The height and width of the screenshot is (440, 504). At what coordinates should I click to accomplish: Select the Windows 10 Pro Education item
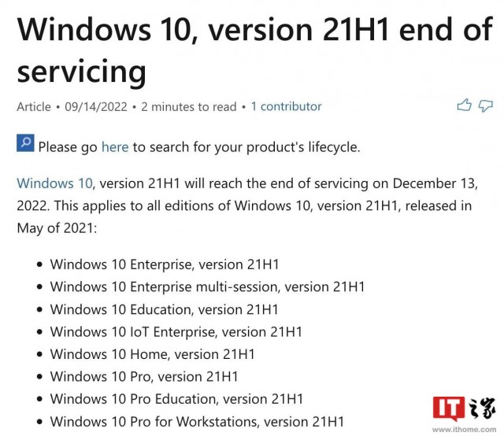click(176, 400)
